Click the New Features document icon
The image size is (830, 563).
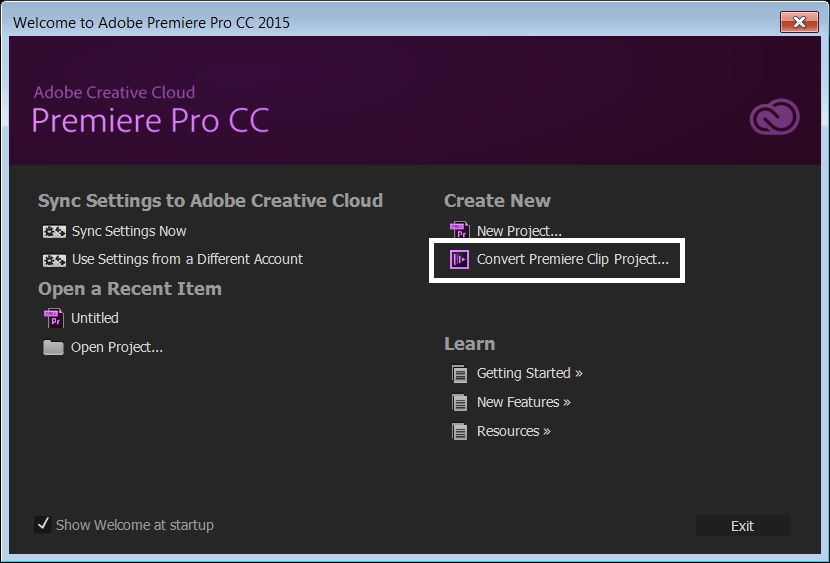[460, 403]
